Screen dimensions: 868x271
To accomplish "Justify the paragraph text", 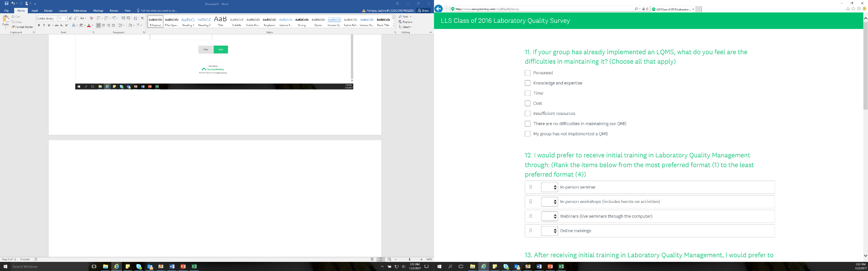I will coord(113,25).
